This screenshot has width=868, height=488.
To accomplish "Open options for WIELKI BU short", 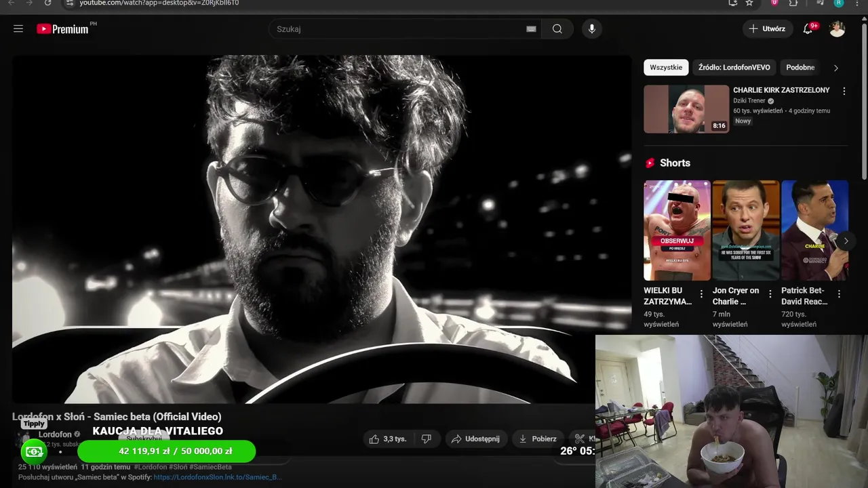I will tap(702, 294).
